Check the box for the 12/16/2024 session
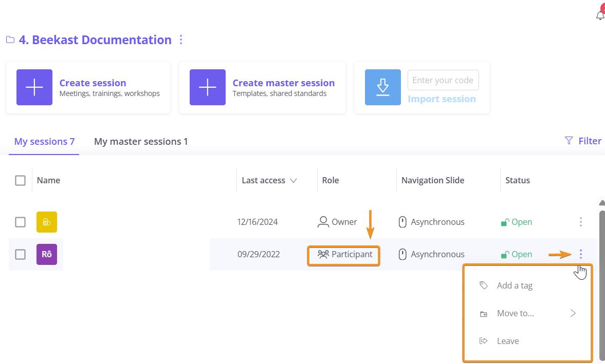This screenshot has width=605, height=364. [x=21, y=222]
